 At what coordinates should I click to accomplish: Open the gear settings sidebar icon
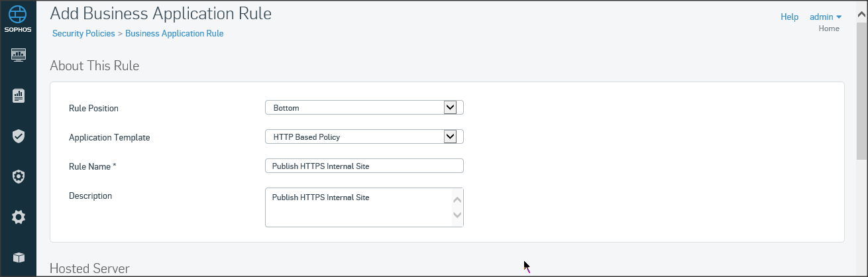click(19, 217)
